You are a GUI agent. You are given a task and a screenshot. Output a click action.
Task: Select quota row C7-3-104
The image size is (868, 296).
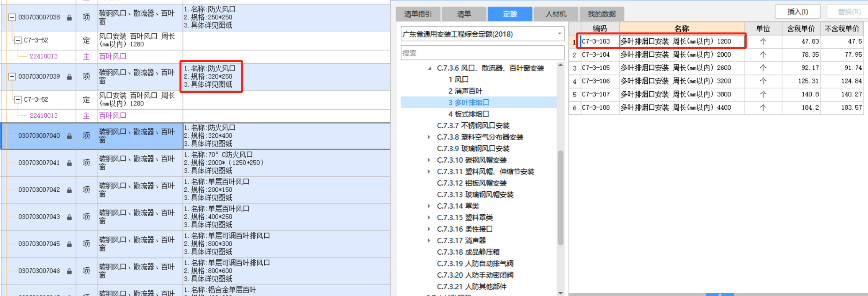(716, 55)
